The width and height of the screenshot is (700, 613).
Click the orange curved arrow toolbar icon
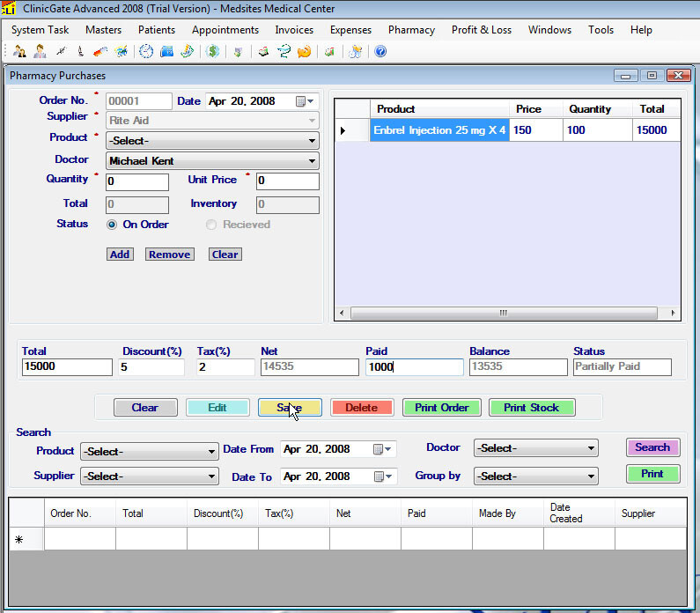pos(304,51)
